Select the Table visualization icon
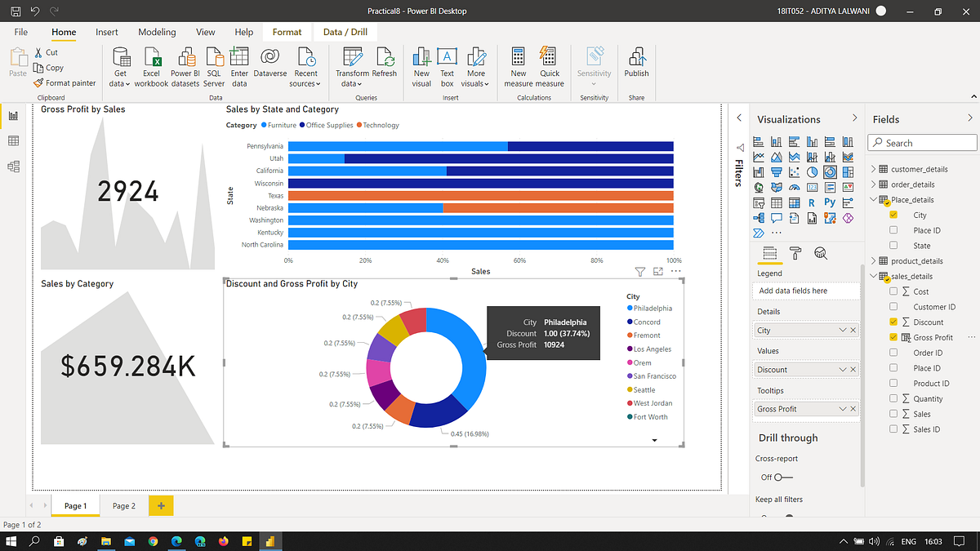 [777, 202]
